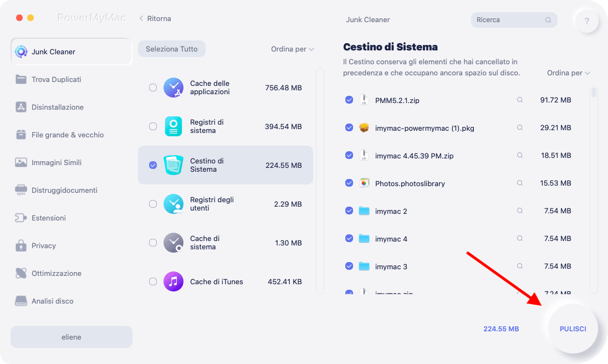This screenshot has width=608, height=364.
Task: Click the imymac-powermymac (1).pkg package icon
Action: 364,127
